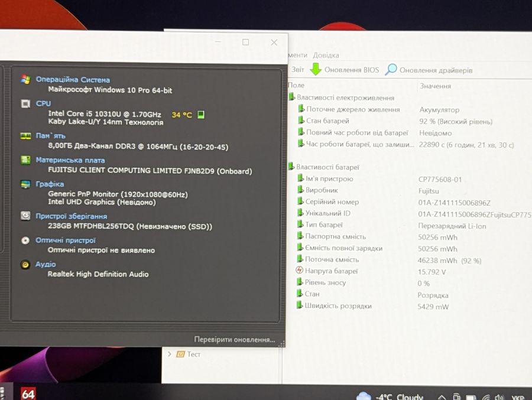Click the value 15.792 V
Viewport: 532px width, 400px height.
(432, 272)
